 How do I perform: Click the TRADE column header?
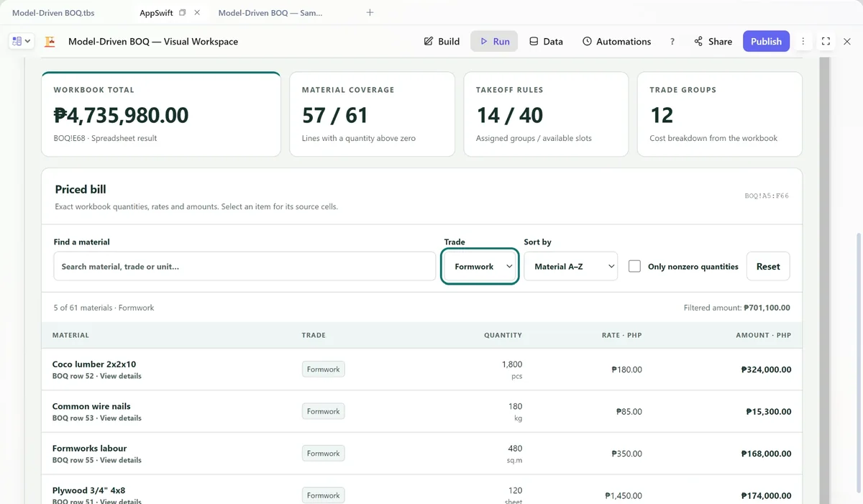[314, 335]
